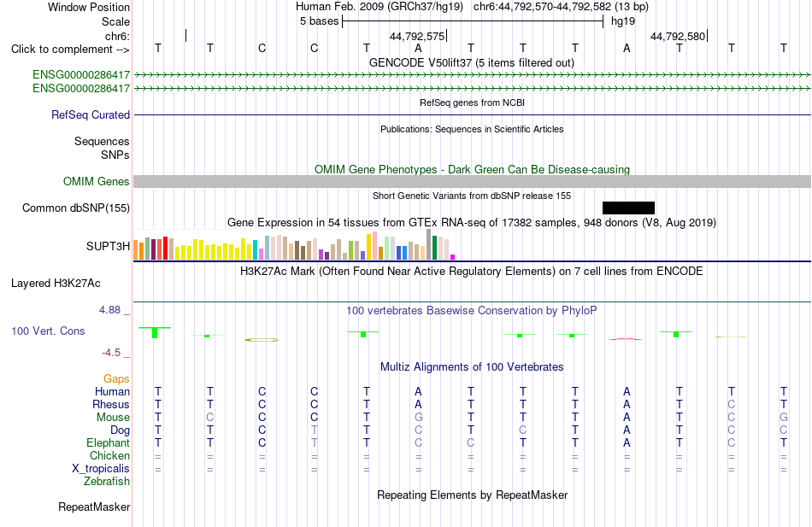The width and height of the screenshot is (812, 527).
Task: Click the 4.88 conservation axis value
Action: [x=109, y=309]
